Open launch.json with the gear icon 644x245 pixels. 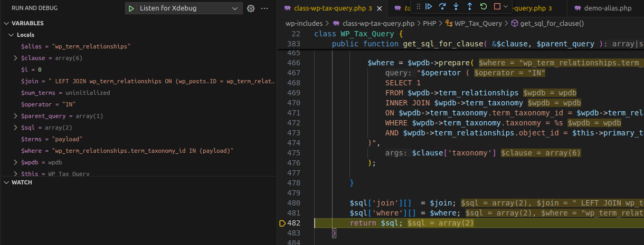251,8
